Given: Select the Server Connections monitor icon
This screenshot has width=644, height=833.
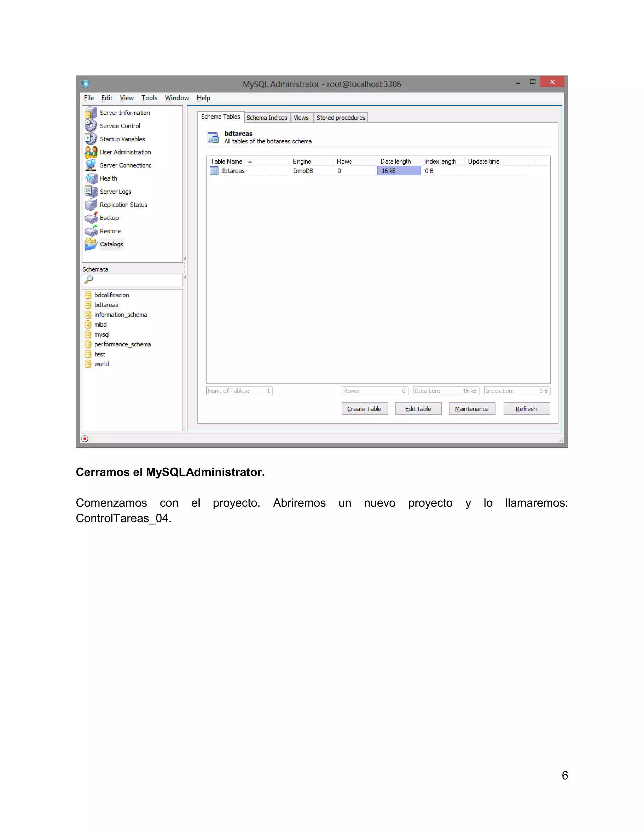Looking at the screenshot, I should (x=91, y=165).
